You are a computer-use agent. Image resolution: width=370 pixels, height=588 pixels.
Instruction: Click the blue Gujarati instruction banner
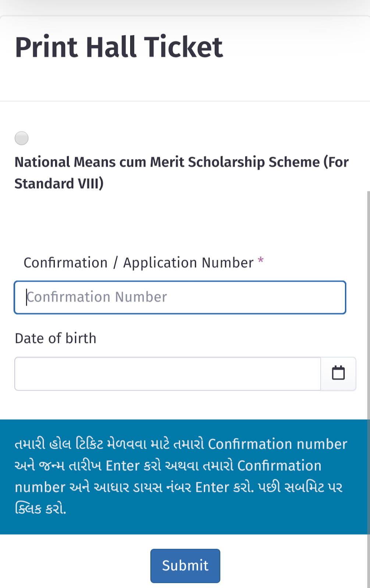(x=184, y=476)
